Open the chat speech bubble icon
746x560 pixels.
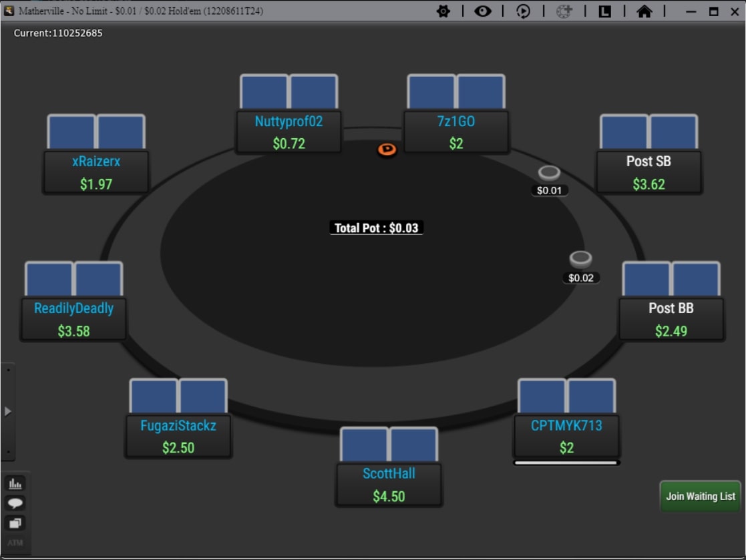tap(15, 503)
